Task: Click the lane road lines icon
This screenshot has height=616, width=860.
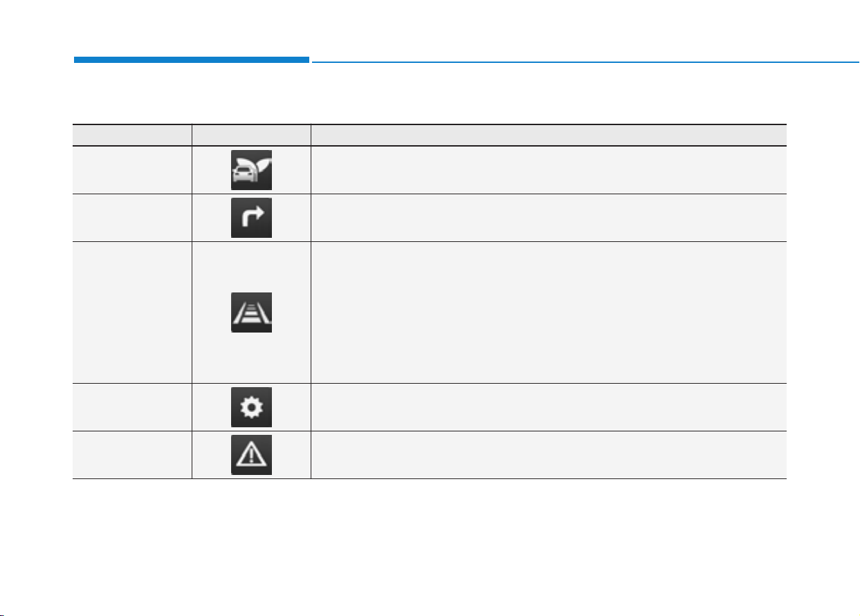Action: [x=251, y=312]
